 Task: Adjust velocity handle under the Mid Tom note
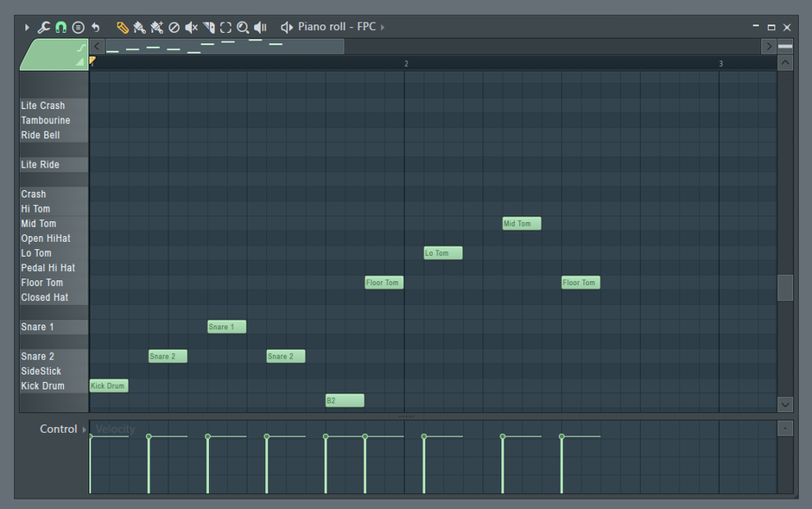pos(503,436)
